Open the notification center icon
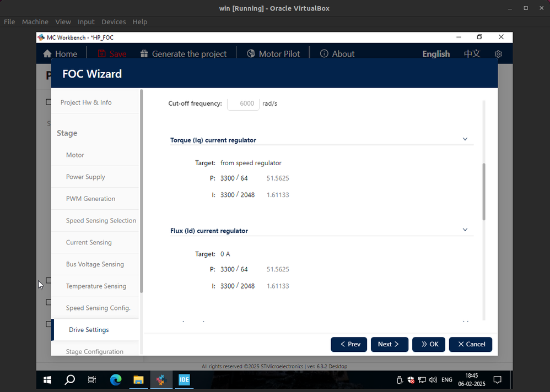The width and height of the screenshot is (550, 392). click(x=498, y=380)
